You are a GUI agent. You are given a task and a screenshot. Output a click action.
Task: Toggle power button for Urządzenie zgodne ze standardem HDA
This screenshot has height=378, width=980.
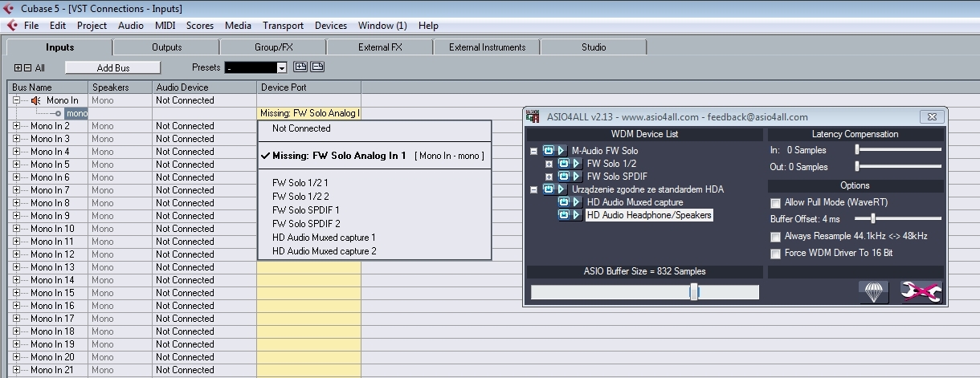[549, 189]
